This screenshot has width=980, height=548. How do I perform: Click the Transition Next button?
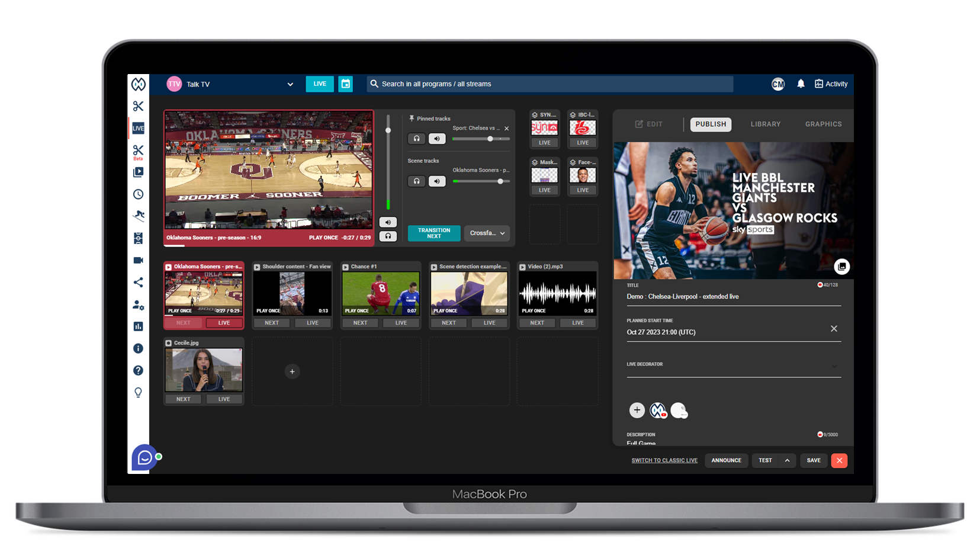click(x=434, y=233)
